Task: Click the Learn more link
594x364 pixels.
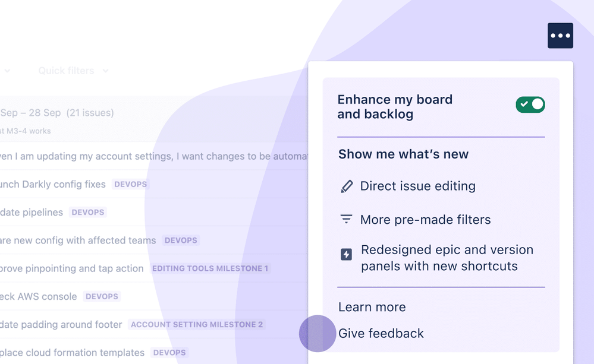Action: pos(372,307)
